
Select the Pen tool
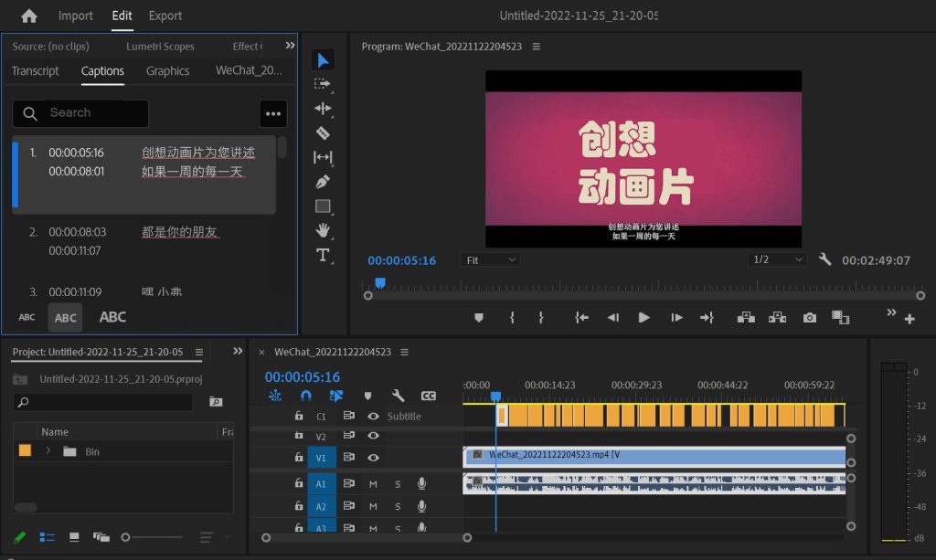click(x=323, y=182)
